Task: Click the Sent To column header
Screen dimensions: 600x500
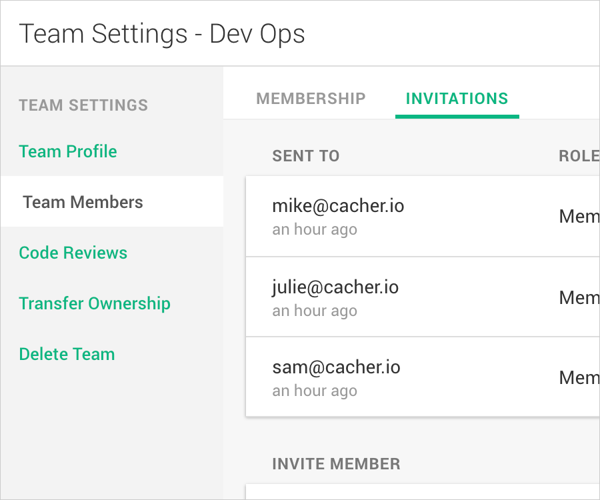Action: coord(306,156)
